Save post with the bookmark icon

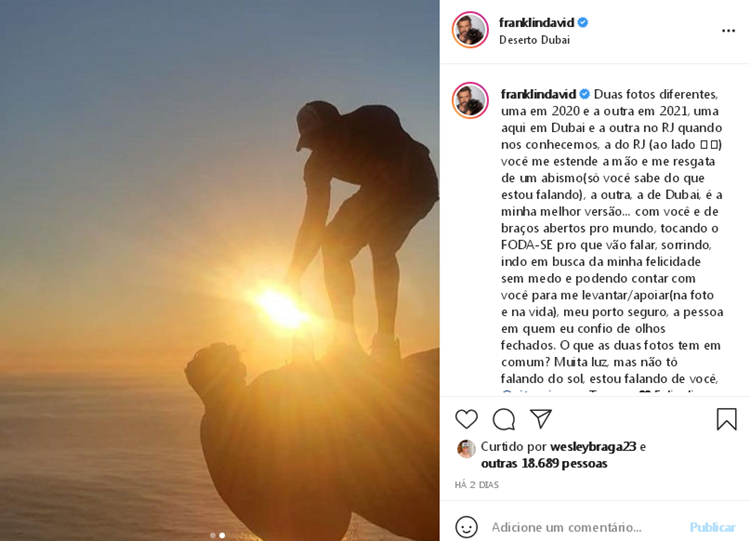[726, 419]
